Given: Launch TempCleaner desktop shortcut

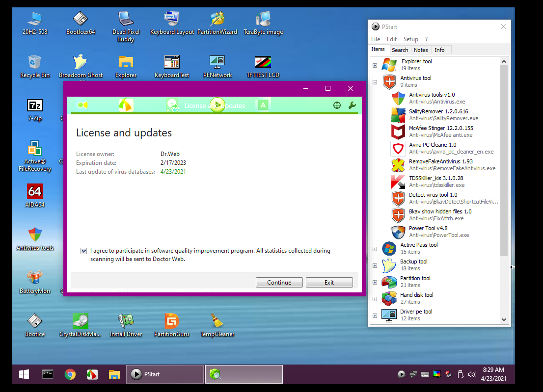Looking at the screenshot, I should 217,326.
